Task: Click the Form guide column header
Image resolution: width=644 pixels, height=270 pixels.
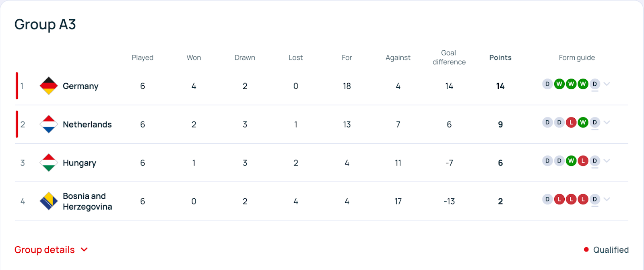Action: point(577,58)
